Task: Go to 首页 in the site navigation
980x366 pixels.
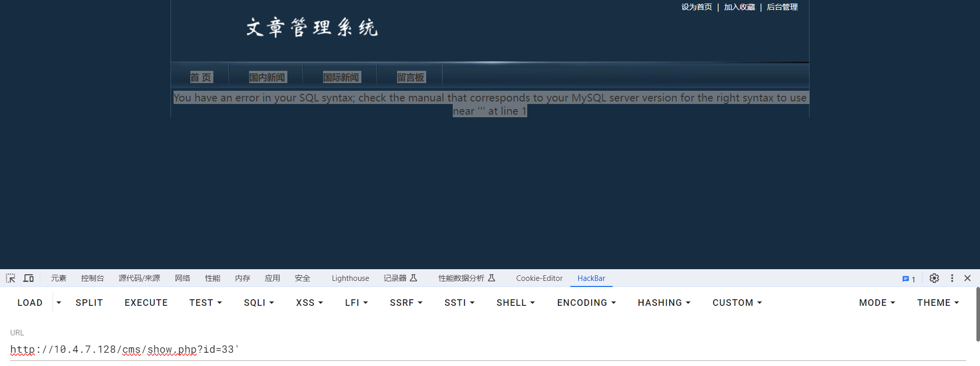Action: pos(201,77)
